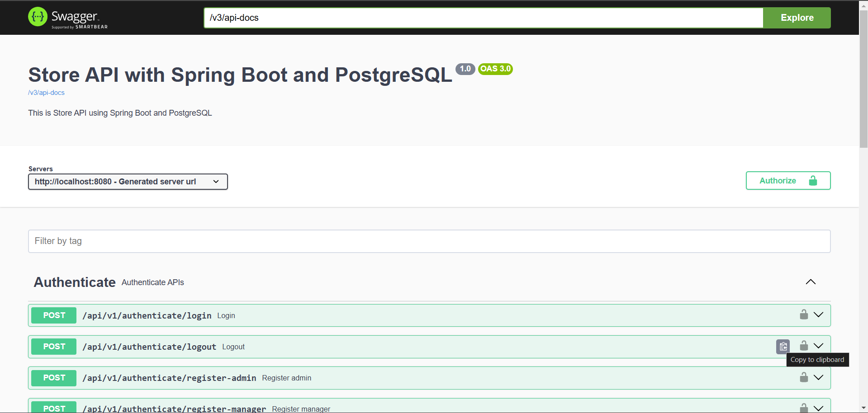Expand the logout endpoint with its chevron
Viewport: 868px width, 413px height.
coord(819,346)
